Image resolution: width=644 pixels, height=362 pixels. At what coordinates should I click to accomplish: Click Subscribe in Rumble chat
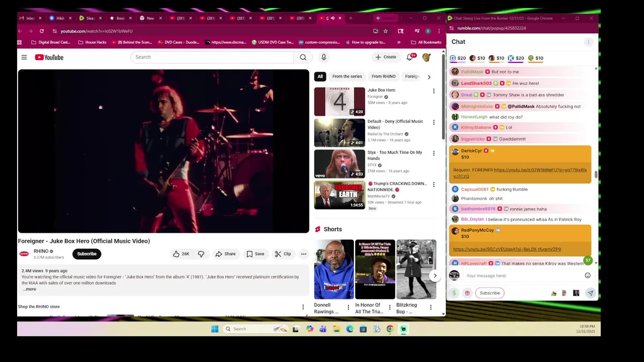click(x=490, y=293)
